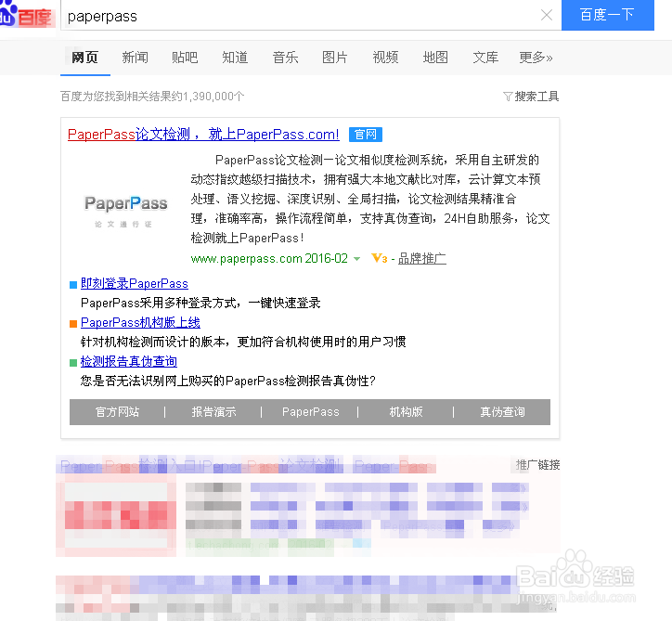Screen dimensions: 672x621
Task: Select the 网页 tab
Action: (84, 58)
